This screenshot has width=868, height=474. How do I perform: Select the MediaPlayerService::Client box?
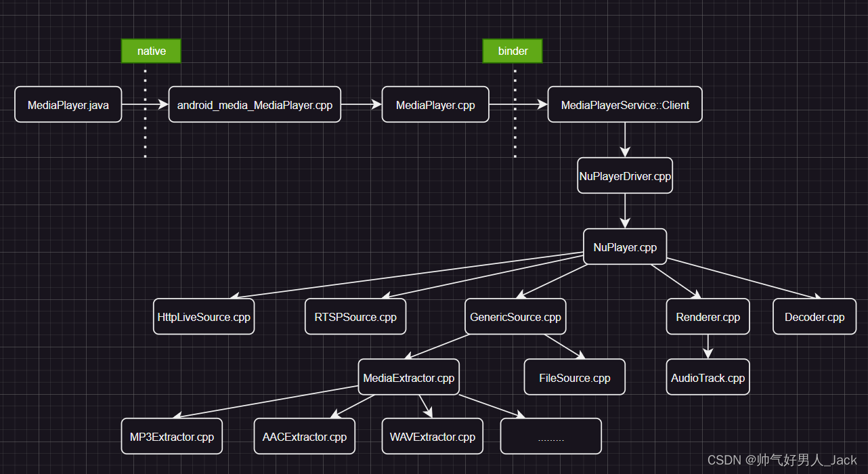[x=625, y=104]
